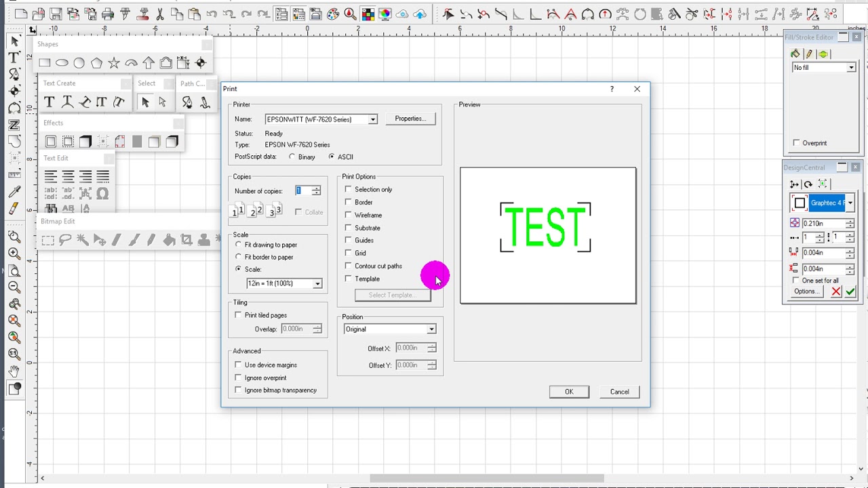Enable the Border print option
The width and height of the screenshot is (868, 488).
coord(349,202)
